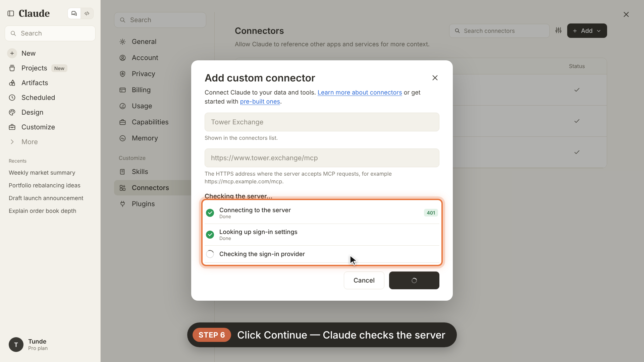644x362 pixels.
Task: Follow the pre-built ones link
Action: point(260,102)
